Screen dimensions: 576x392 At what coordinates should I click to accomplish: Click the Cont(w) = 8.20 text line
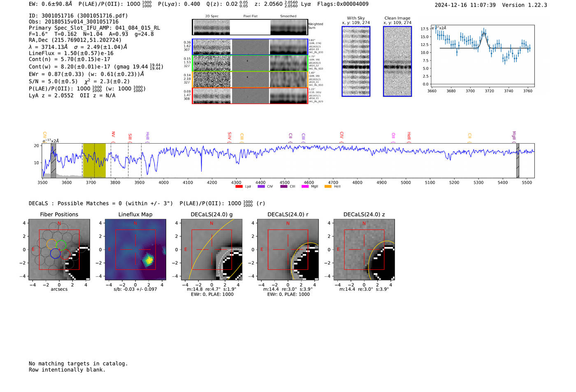(96, 66)
